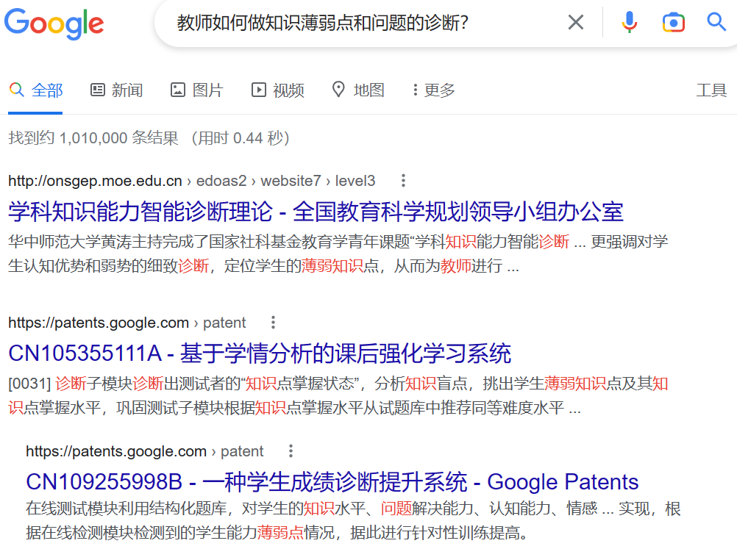Open the three-dot menu for the 学生成绩诊断 result

tap(290, 450)
